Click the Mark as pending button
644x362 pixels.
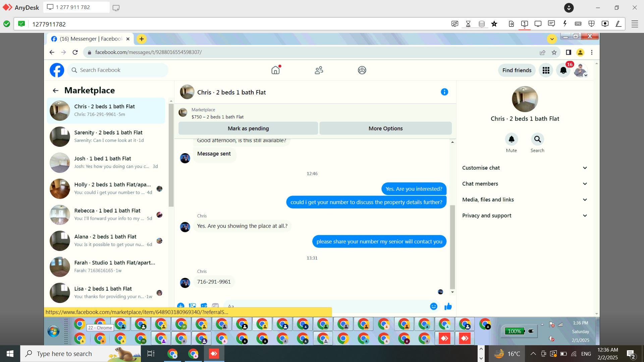click(x=248, y=128)
